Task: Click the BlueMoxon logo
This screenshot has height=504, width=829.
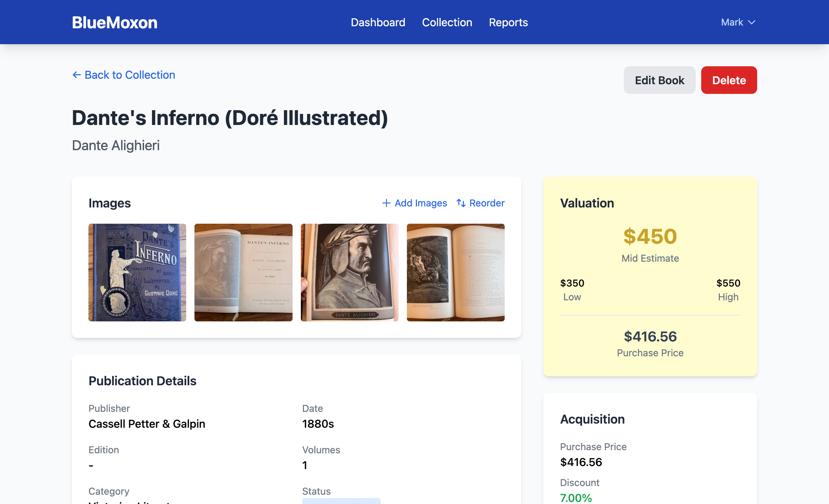Action: click(115, 22)
